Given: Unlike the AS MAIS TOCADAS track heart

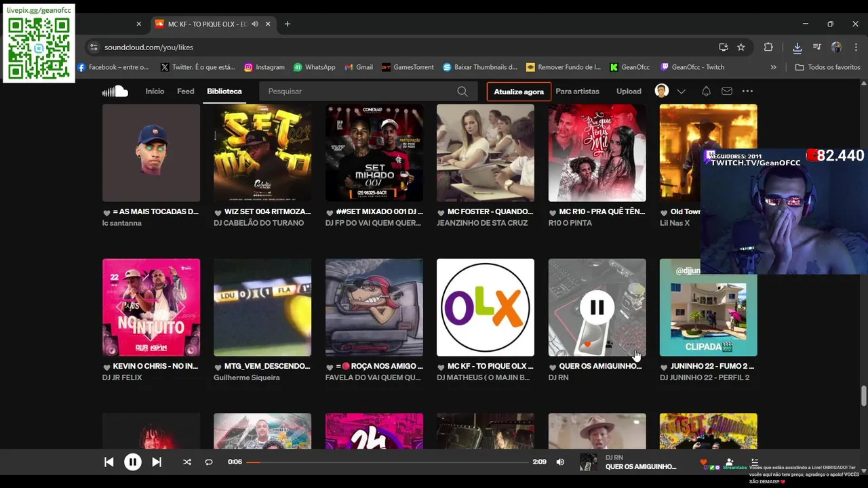Looking at the screenshot, I should click(106, 212).
